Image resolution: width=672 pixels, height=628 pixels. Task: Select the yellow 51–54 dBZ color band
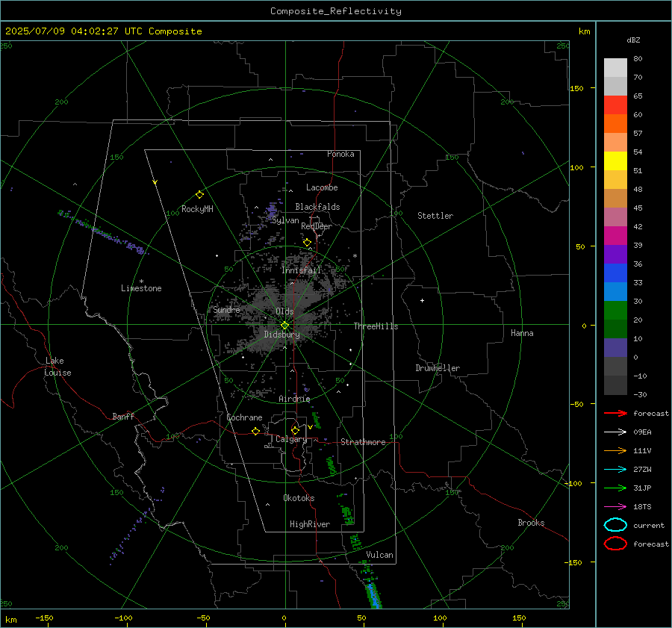click(x=615, y=161)
